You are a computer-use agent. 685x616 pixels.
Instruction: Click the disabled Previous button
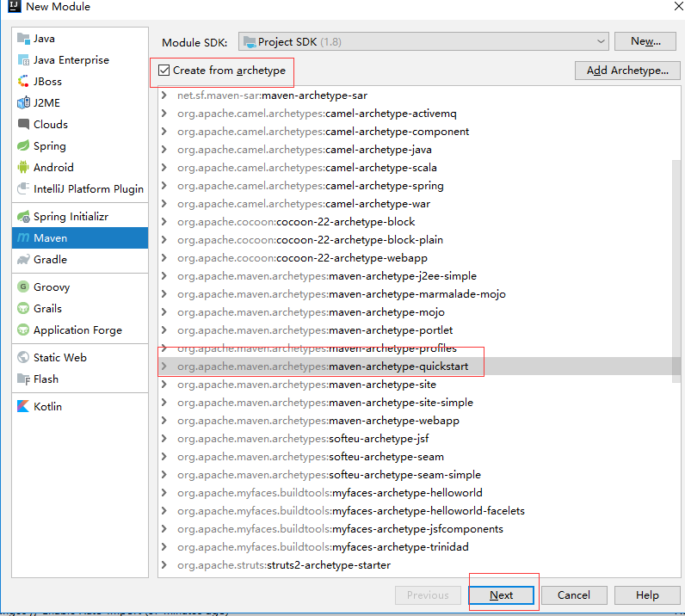click(x=428, y=595)
